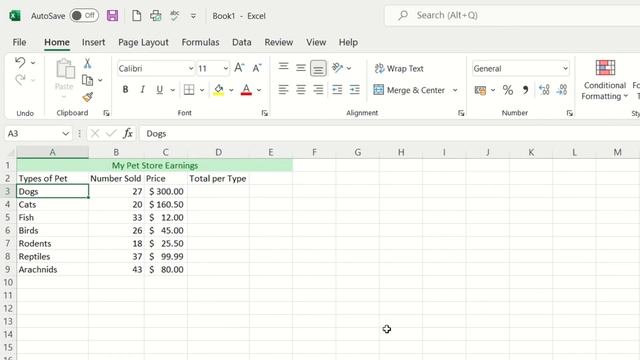
Task: Center text horizontally
Action: (x=301, y=89)
